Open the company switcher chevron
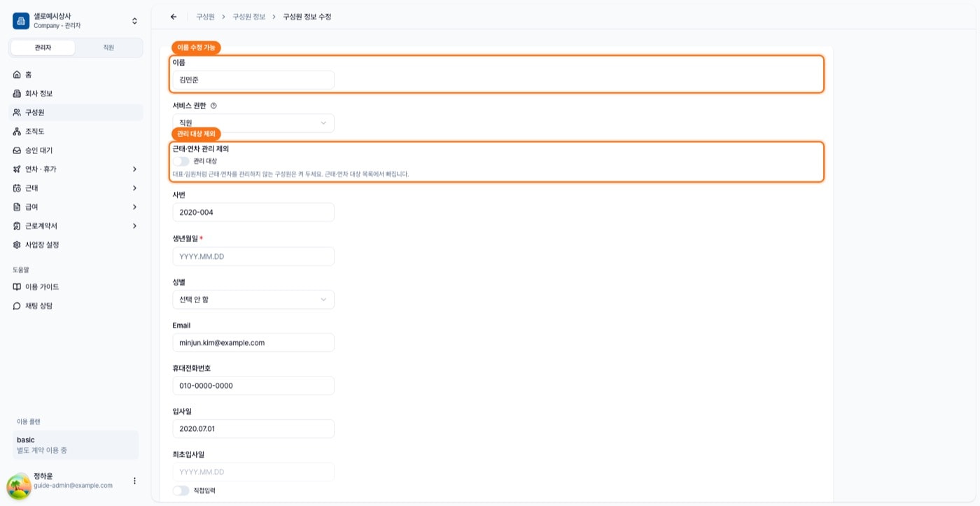Viewport: 980px width, 506px height. pyautogui.click(x=134, y=21)
